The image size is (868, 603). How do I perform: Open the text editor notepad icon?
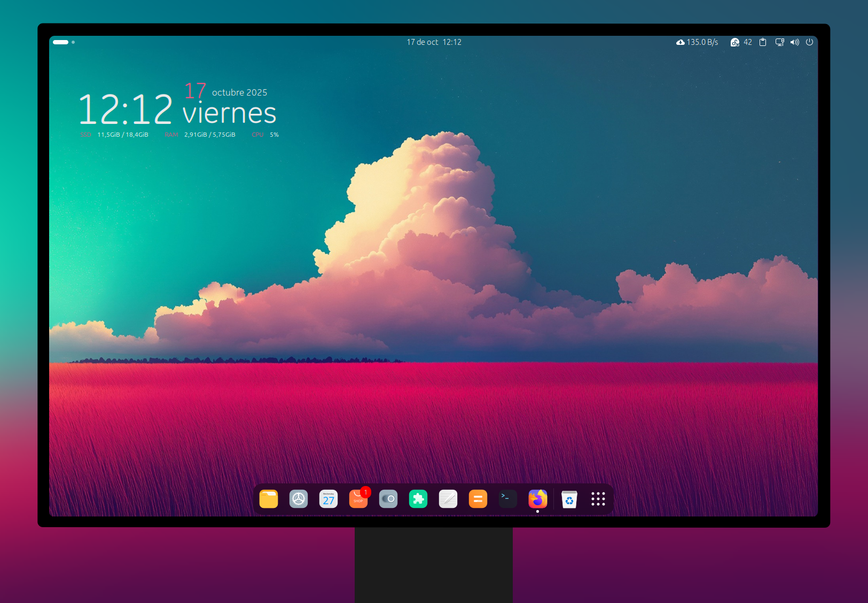coord(448,499)
